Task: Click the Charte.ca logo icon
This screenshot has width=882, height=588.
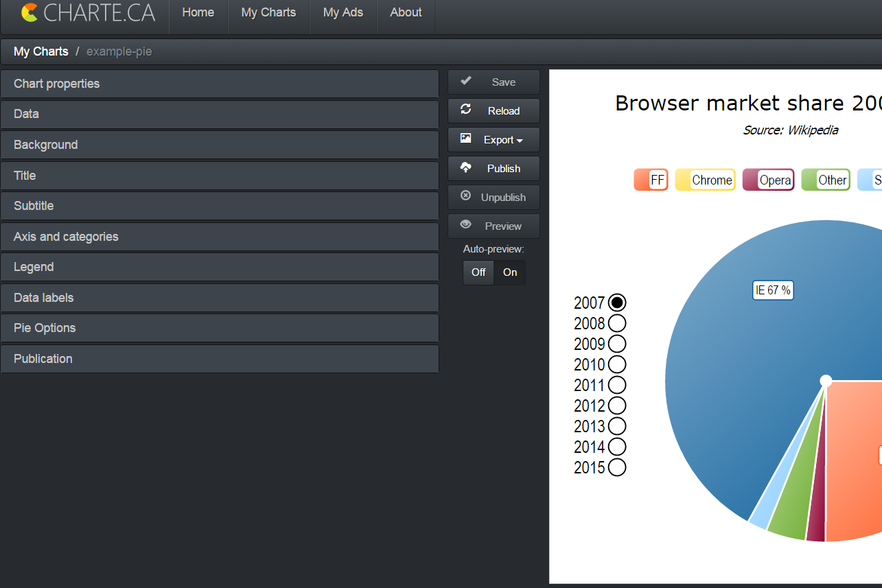Action: [30, 12]
